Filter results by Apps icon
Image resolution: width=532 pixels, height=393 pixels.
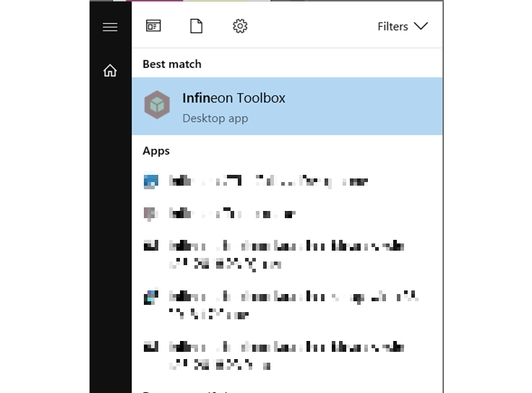pos(153,26)
